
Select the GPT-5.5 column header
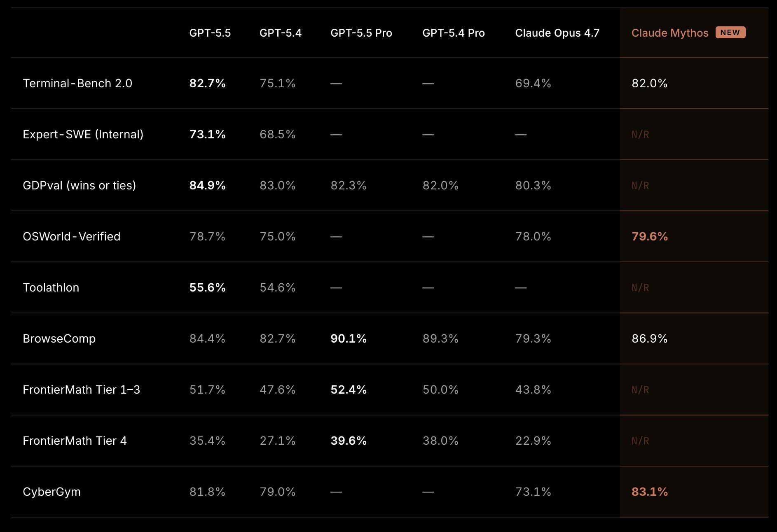pyautogui.click(x=210, y=33)
